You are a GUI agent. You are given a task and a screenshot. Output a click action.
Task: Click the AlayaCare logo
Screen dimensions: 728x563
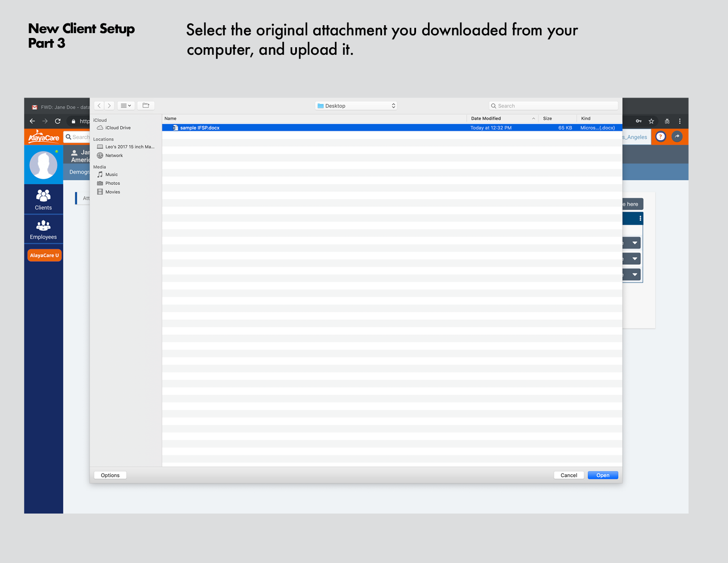[x=43, y=137]
